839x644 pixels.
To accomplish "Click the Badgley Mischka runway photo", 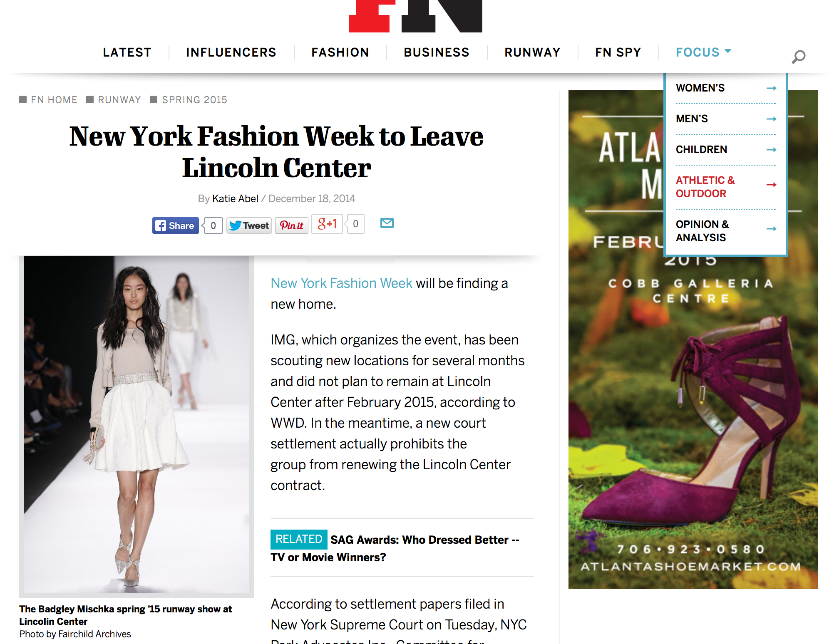I will point(137,425).
